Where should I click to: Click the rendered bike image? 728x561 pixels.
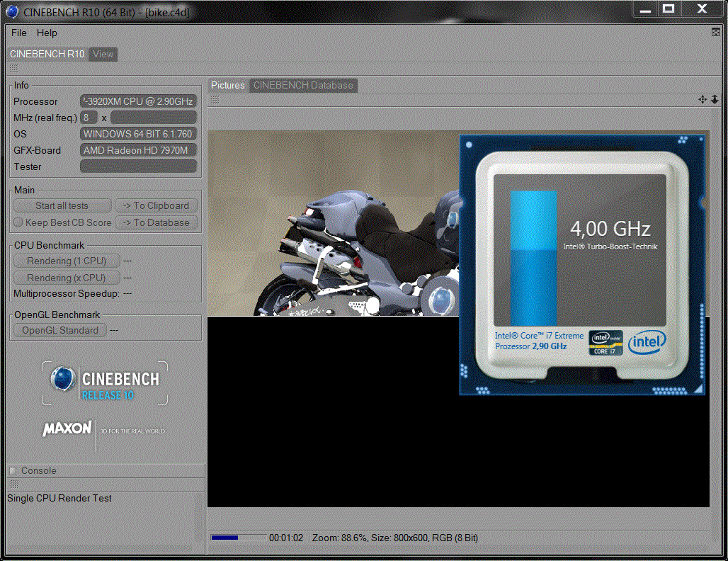click(333, 223)
